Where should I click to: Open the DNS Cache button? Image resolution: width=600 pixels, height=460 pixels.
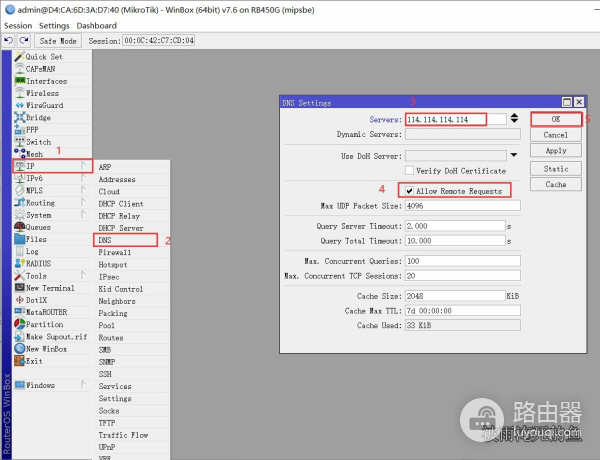tap(556, 184)
